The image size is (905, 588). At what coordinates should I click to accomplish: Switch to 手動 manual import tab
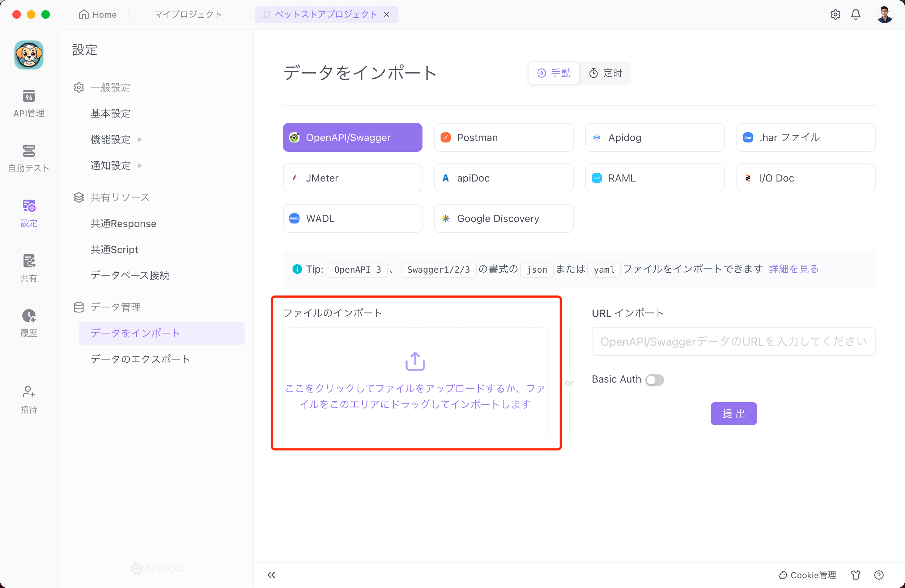click(x=554, y=73)
